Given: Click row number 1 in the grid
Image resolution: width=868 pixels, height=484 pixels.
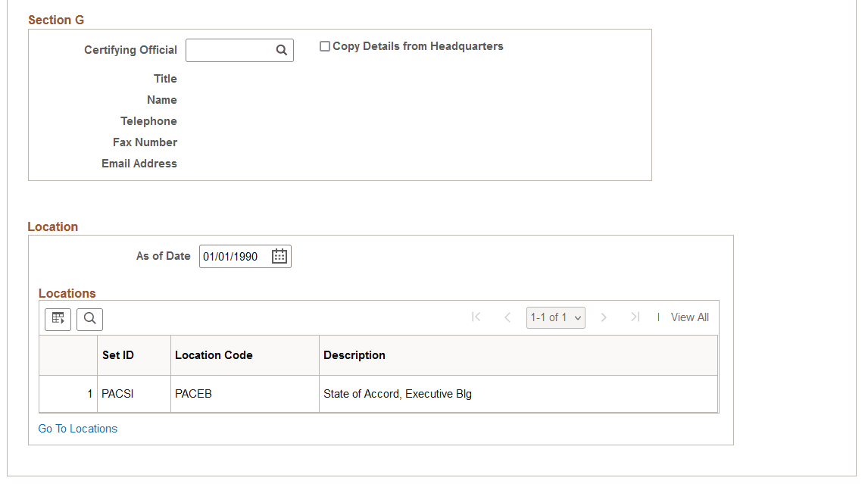Looking at the screenshot, I should pos(89,394).
